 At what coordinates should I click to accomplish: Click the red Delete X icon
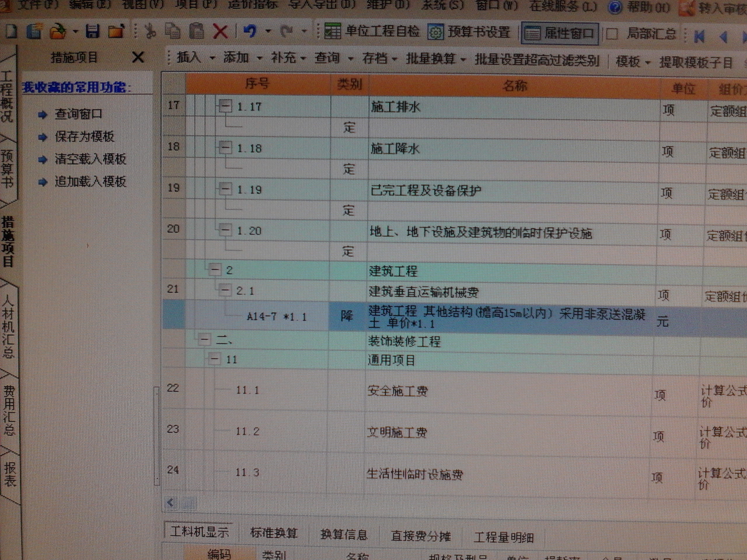point(221,32)
